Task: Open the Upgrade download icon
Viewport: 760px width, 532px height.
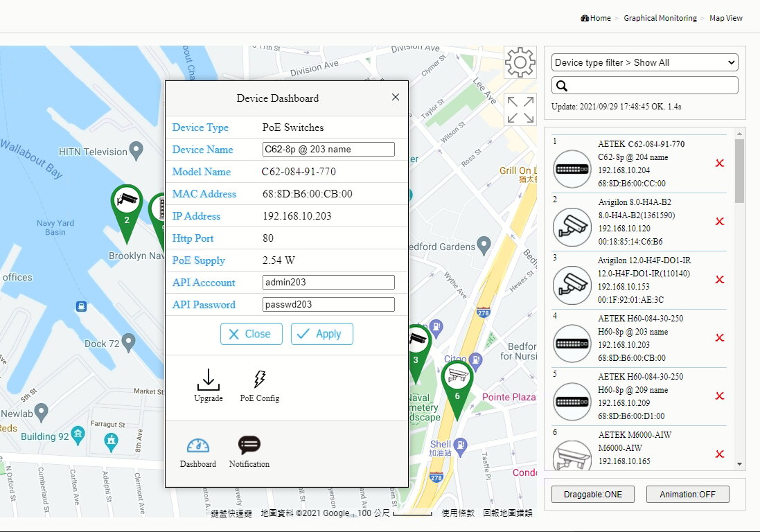Action: (209, 380)
